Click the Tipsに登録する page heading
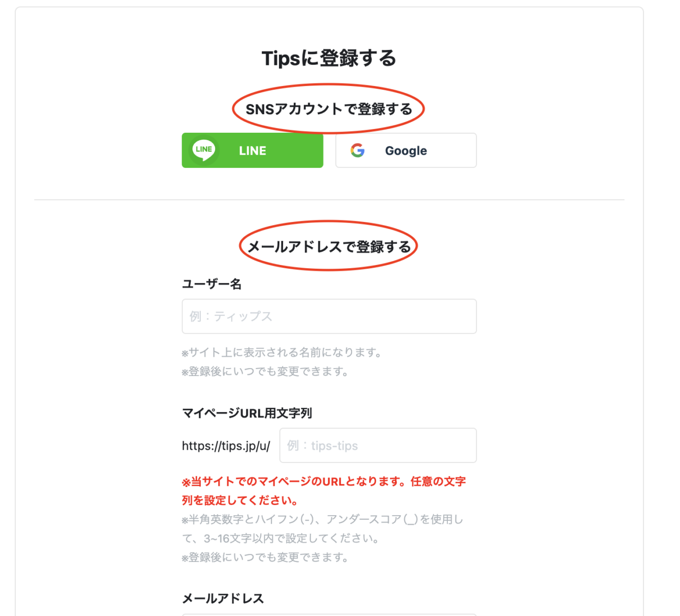680x616 pixels. (329, 58)
